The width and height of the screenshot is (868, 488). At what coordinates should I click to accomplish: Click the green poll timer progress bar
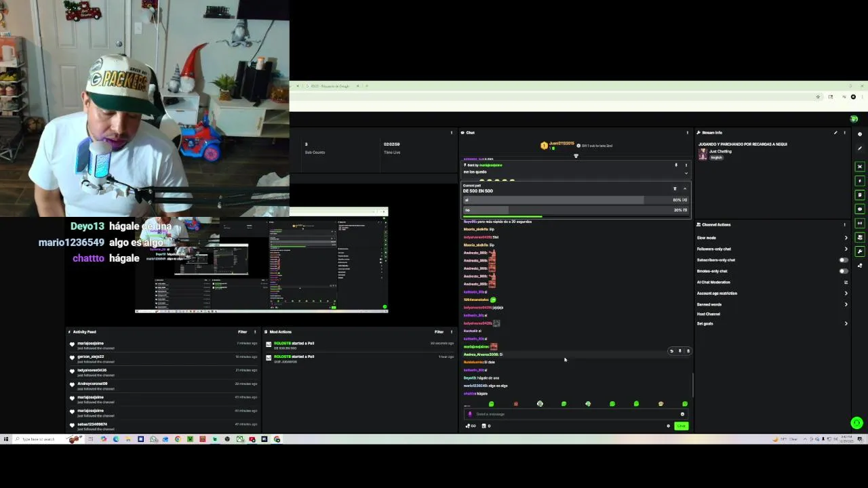(x=502, y=217)
